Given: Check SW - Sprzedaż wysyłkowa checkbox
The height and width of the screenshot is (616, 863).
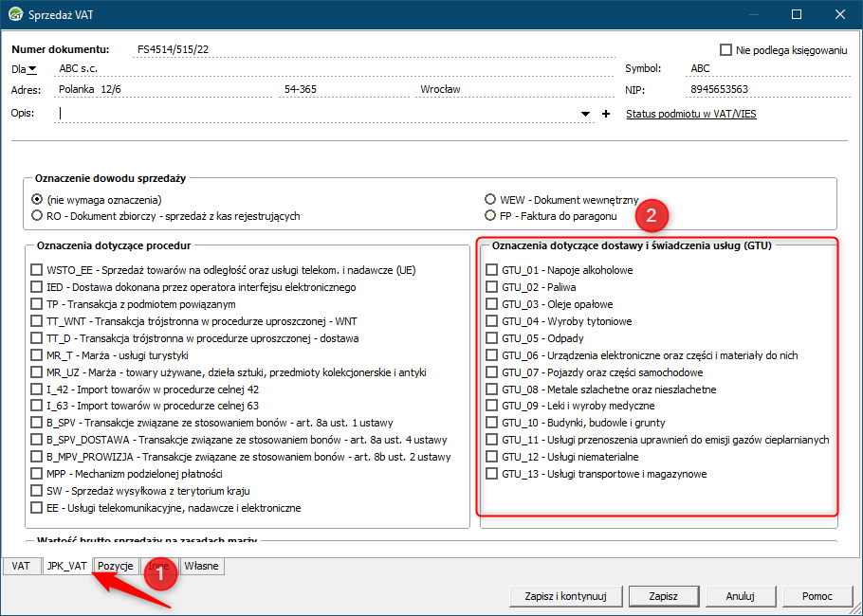Looking at the screenshot, I should click(x=36, y=491).
